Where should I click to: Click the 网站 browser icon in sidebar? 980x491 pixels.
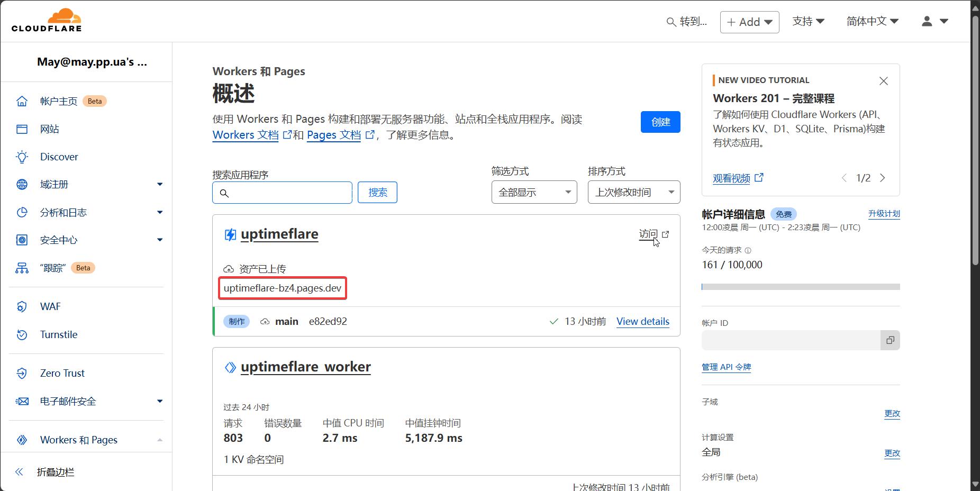pyautogui.click(x=22, y=129)
